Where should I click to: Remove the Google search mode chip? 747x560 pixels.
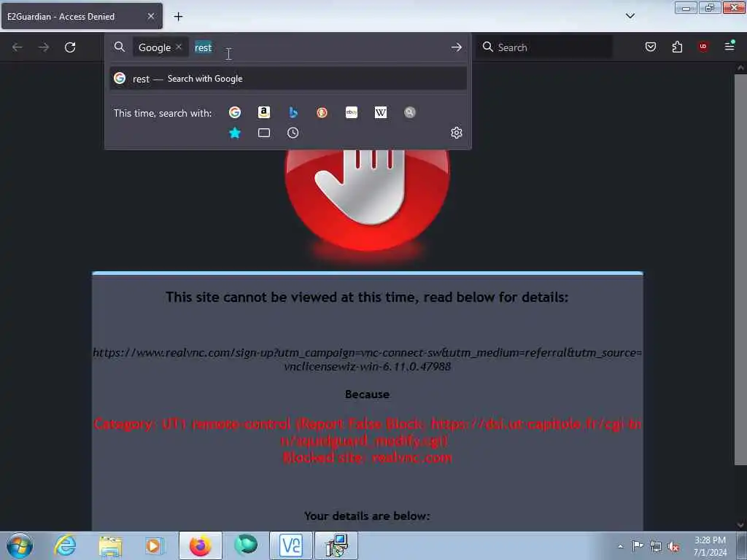click(179, 47)
